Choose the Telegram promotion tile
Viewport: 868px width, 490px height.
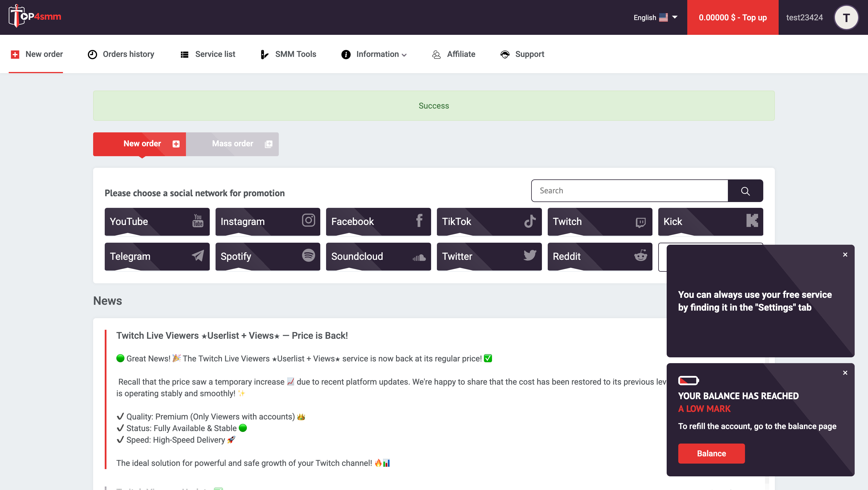(157, 256)
